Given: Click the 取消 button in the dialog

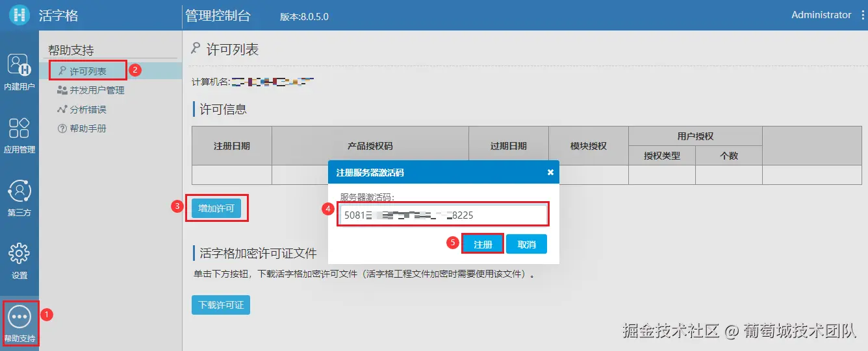Looking at the screenshot, I should click(526, 244).
